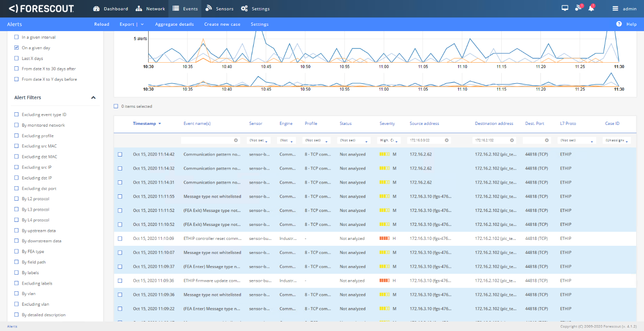Viewport: 644px width, 331px height.
Task: Open the admin user menu
Action: coord(630,9)
